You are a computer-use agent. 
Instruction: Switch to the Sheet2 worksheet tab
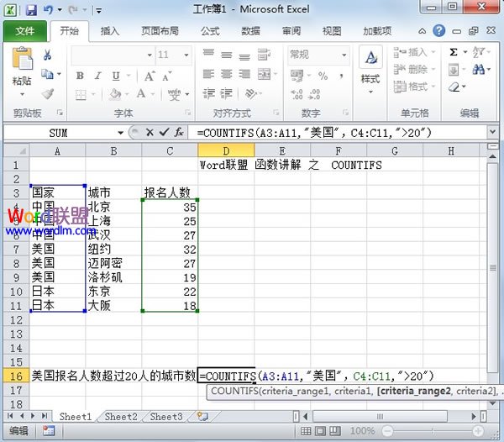121,417
